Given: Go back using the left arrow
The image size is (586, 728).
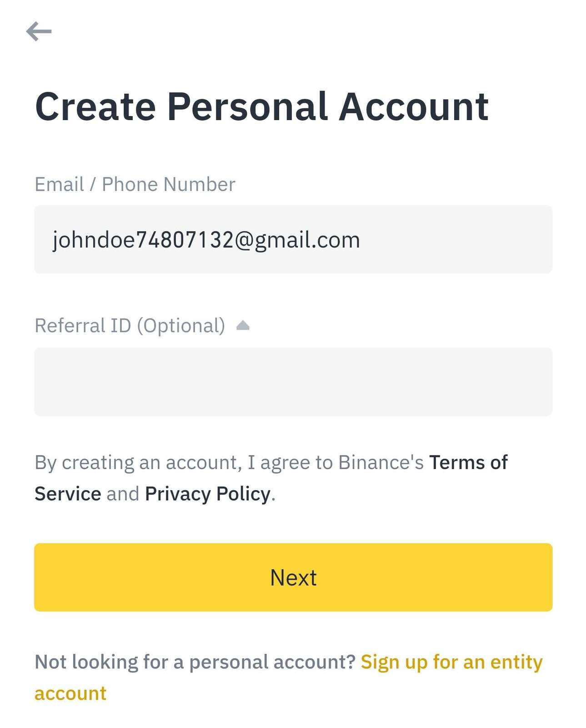Looking at the screenshot, I should point(39,31).
